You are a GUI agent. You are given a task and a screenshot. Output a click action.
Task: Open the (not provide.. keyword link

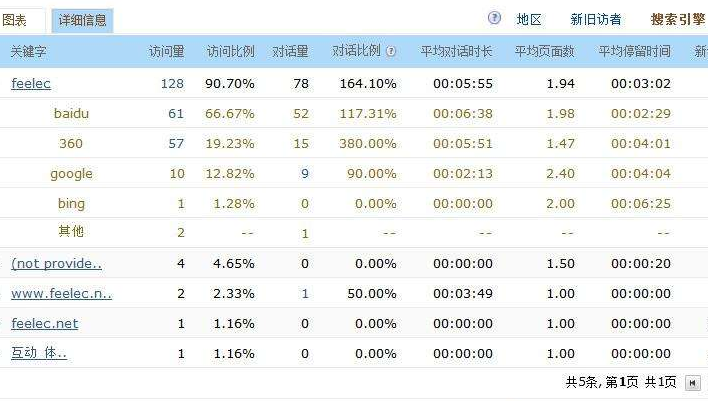click(56, 263)
